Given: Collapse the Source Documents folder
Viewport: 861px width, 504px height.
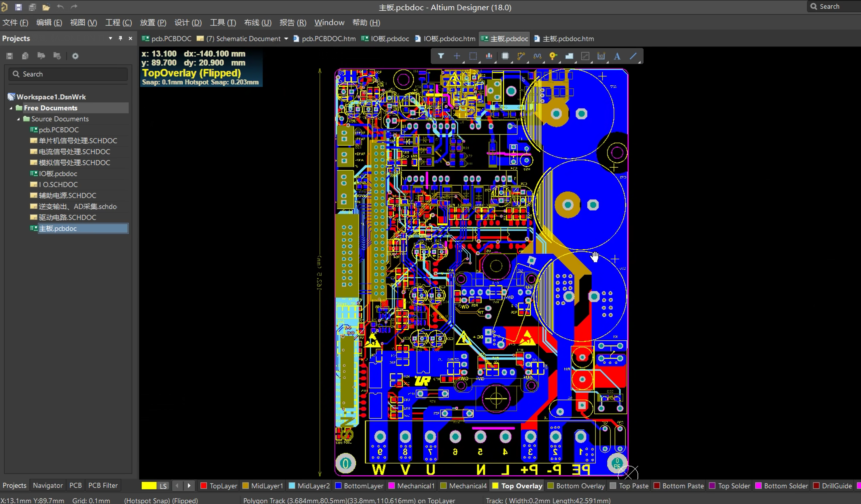Looking at the screenshot, I should pyautogui.click(x=19, y=119).
